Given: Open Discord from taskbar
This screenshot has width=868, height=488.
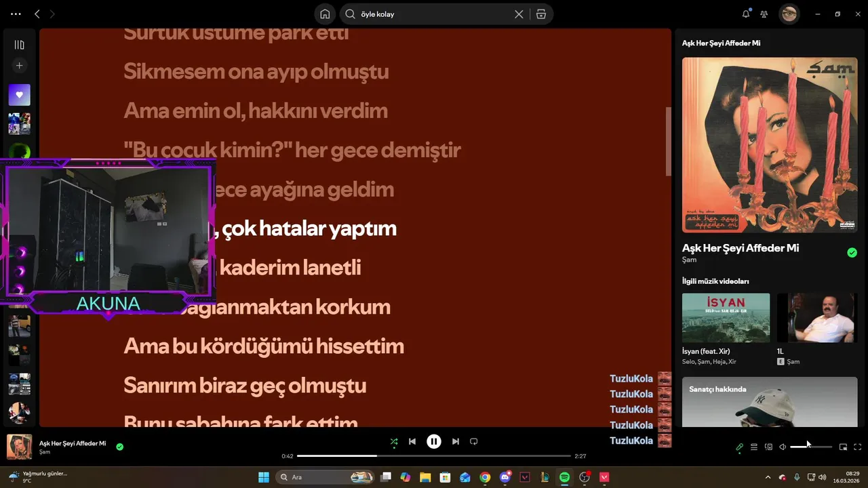Looking at the screenshot, I should click(505, 477).
